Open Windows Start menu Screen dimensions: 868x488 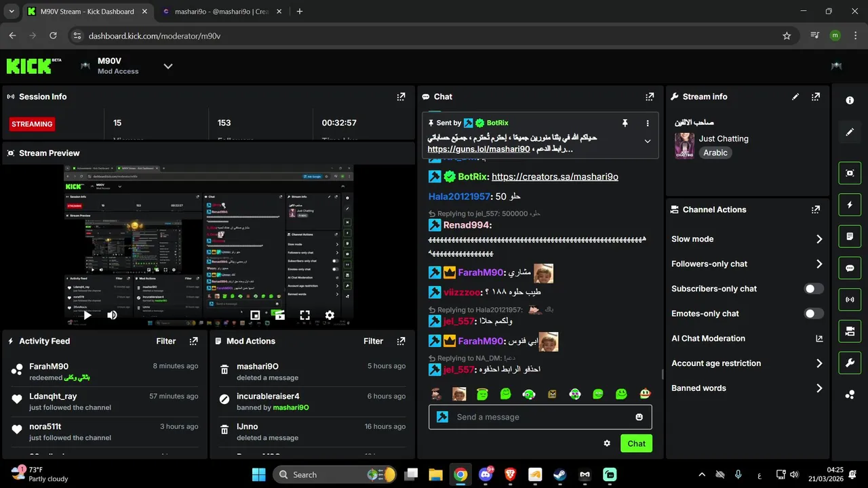[x=259, y=474]
